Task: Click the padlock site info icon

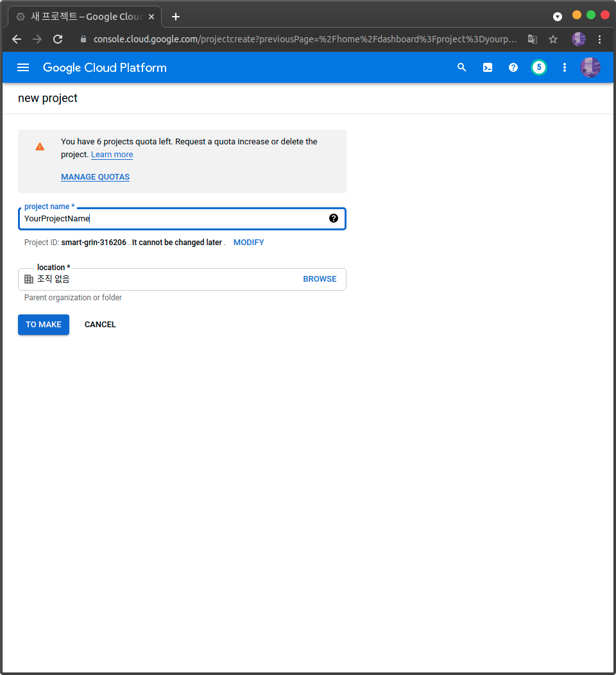Action: pos(83,39)
